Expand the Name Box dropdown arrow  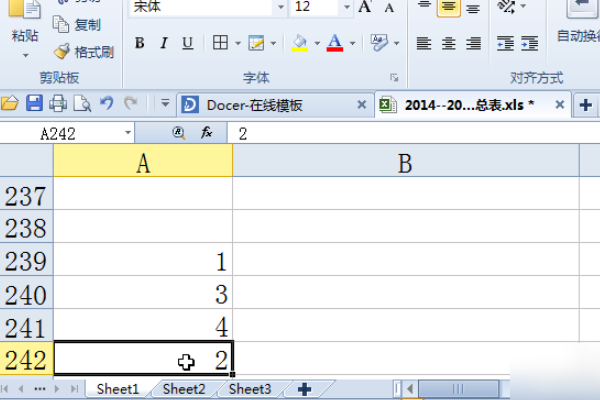[128, 133]
